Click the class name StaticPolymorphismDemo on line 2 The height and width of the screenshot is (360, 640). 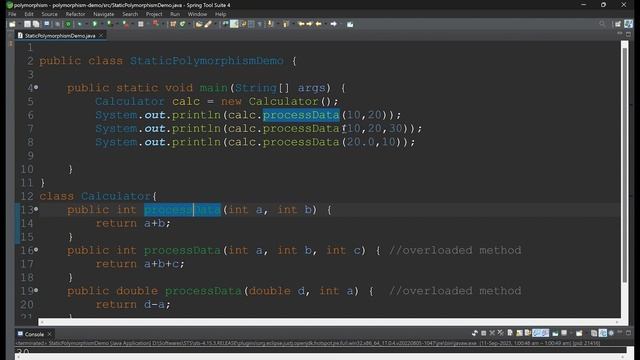(207, 61)
